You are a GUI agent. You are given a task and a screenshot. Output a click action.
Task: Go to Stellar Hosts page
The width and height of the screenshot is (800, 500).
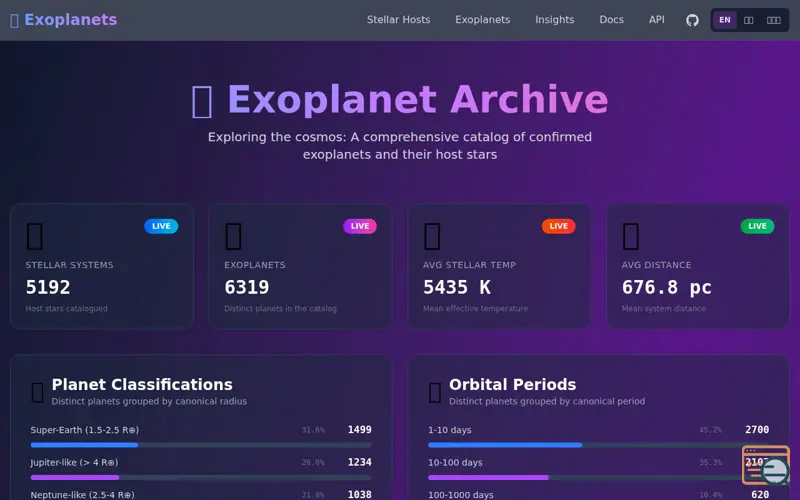(x=398, y=20)
